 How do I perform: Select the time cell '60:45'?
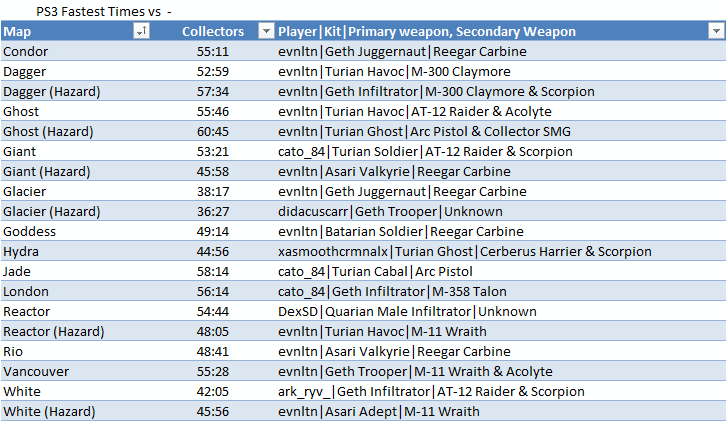213,132
